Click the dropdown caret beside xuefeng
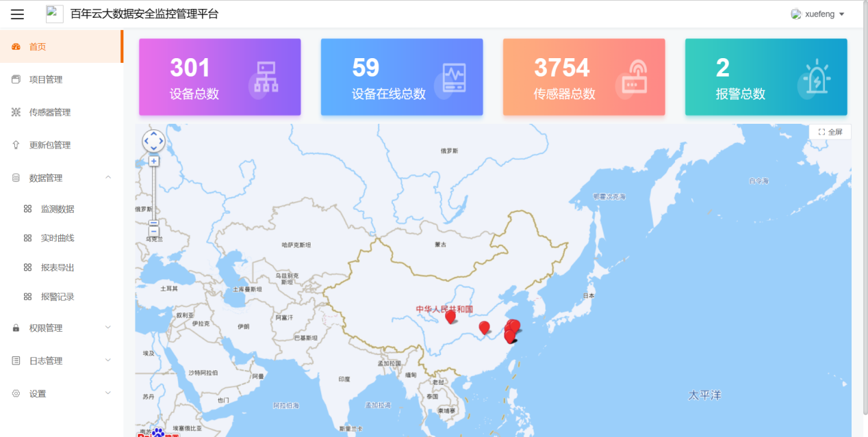This screenshot has height=437, width=868. tap(841, 14)
